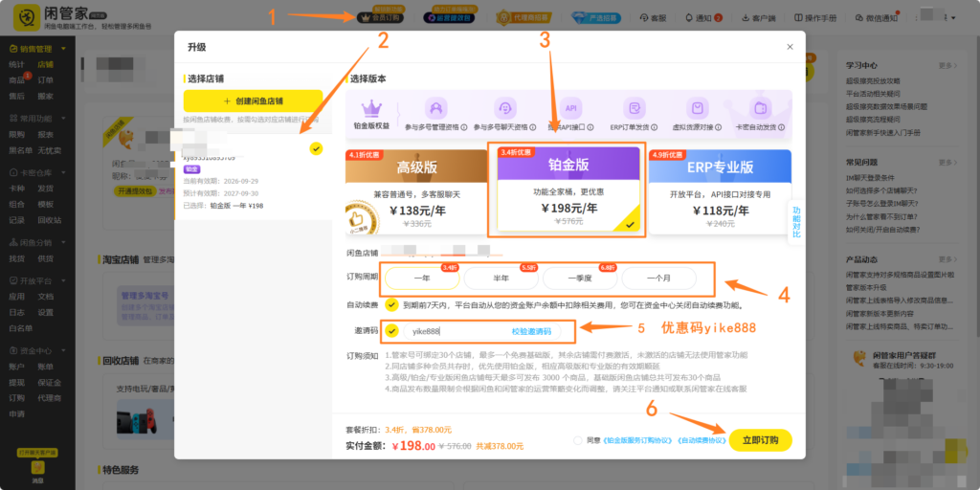The image size is (980, 490).
Task: Click the ERP订单发货 benefit icon
Action: point(635,108)
